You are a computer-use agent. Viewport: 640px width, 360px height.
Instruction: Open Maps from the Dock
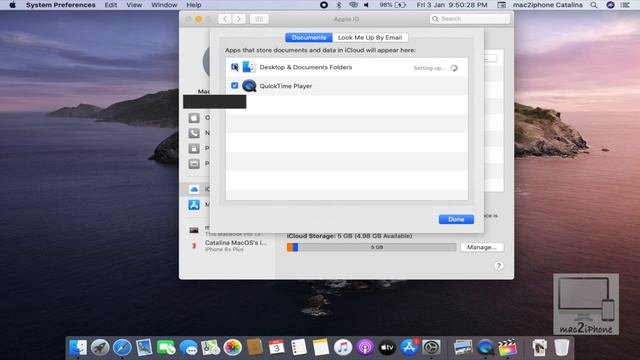coord(210,348)
